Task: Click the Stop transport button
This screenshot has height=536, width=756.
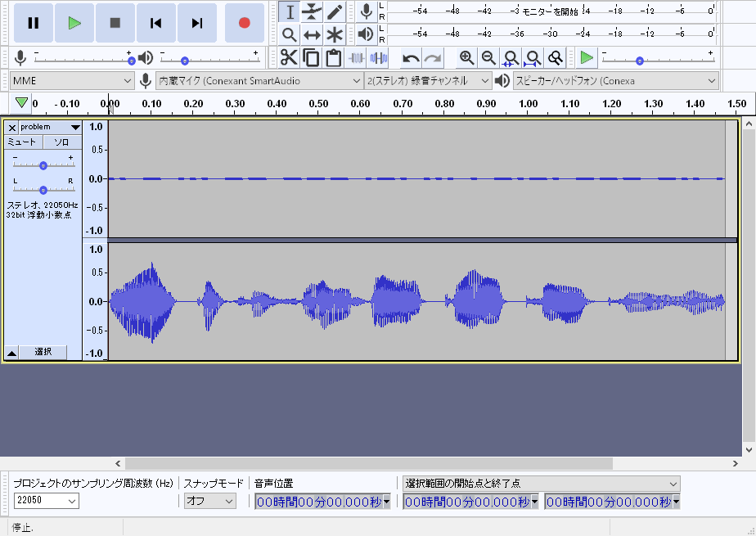Action: pos(115,23)
